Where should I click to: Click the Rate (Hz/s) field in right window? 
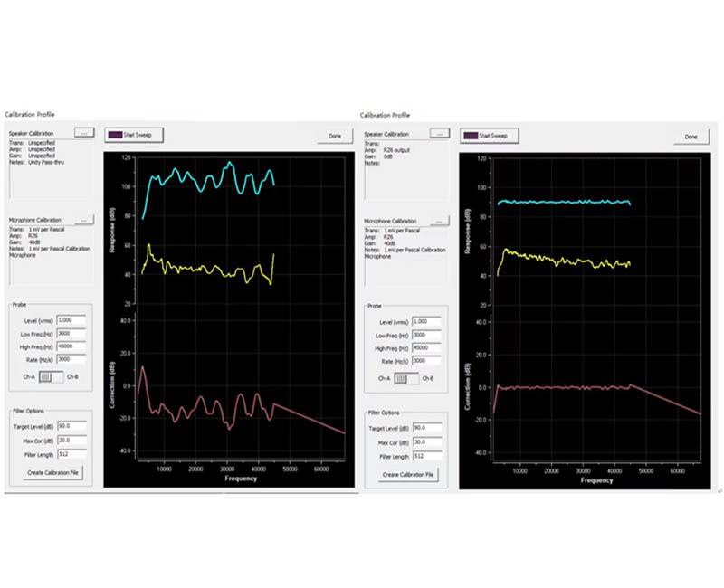point(425,361)
